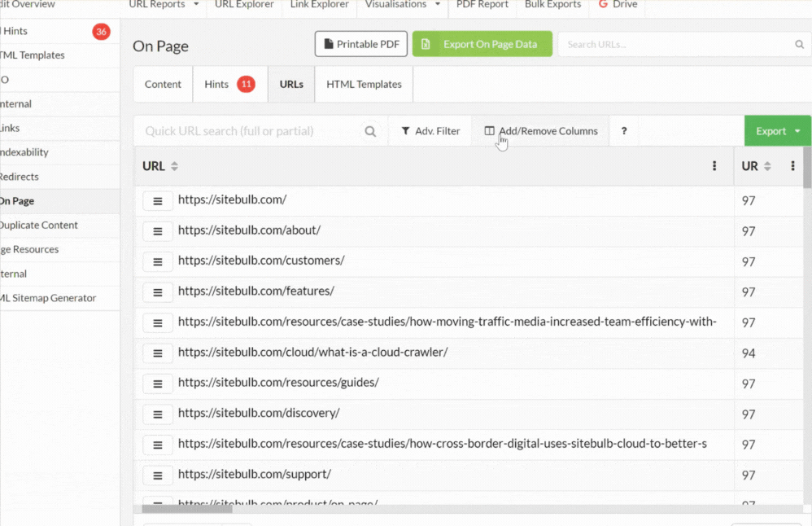
Task: Click the quick URL search magnifier icon
Action: coord(370,131)
